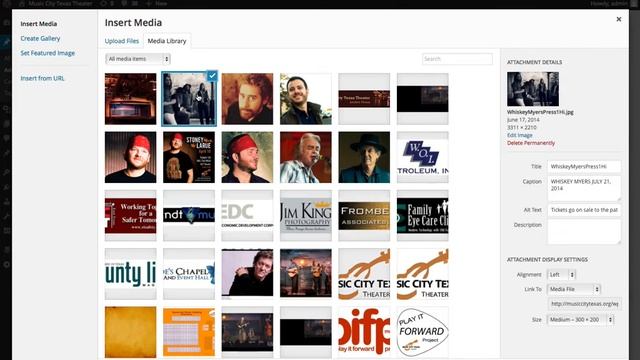640x360 pixels.
Task: Select the man with red bandana thumbnail
Action: point(247,157)
